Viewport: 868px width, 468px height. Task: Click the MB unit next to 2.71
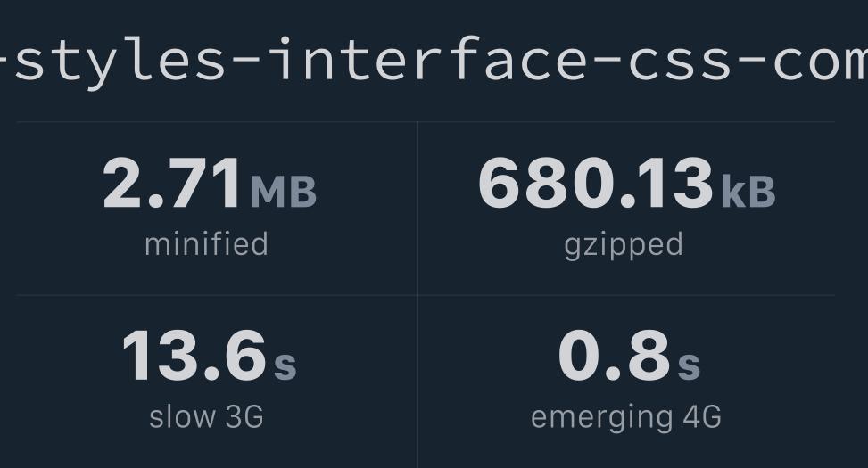(x=283, y=193)
